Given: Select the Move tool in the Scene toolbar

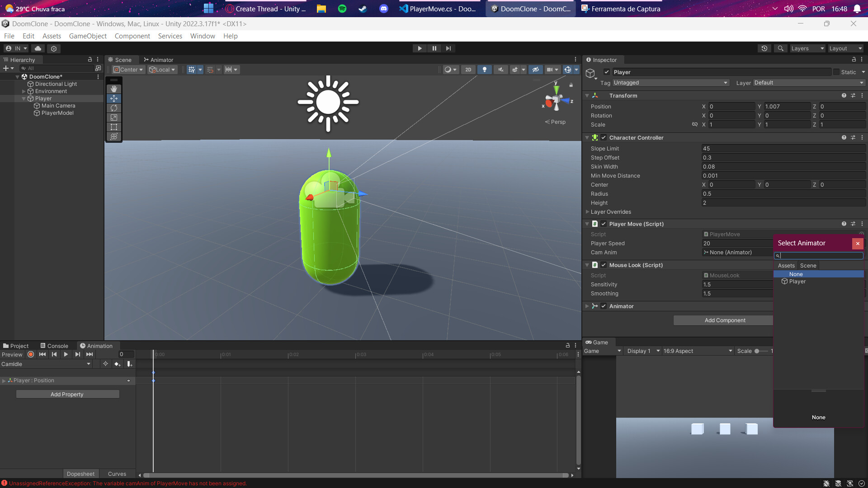Looking at the screenshot, I should (x=113, y=99).
